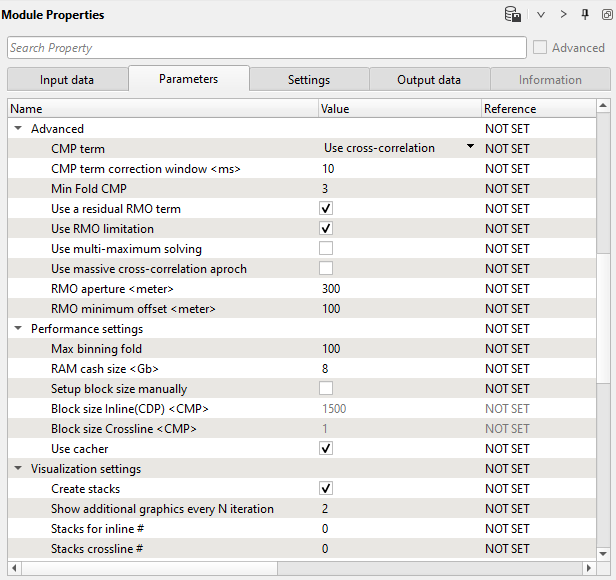Click the horizontal scrollbar left arrow
The image size is (616, 580).
click(15, 568)
